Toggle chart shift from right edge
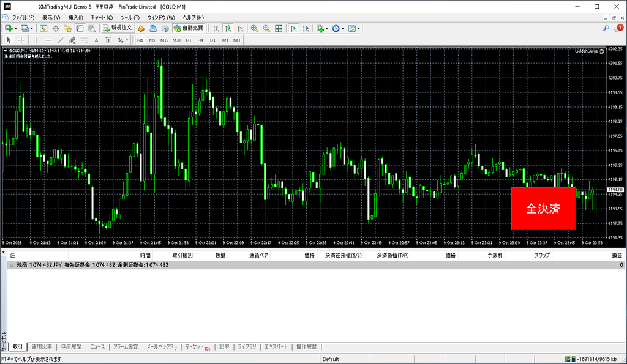The height and width of the screenshot is (364, 627). tap(306, 28)
